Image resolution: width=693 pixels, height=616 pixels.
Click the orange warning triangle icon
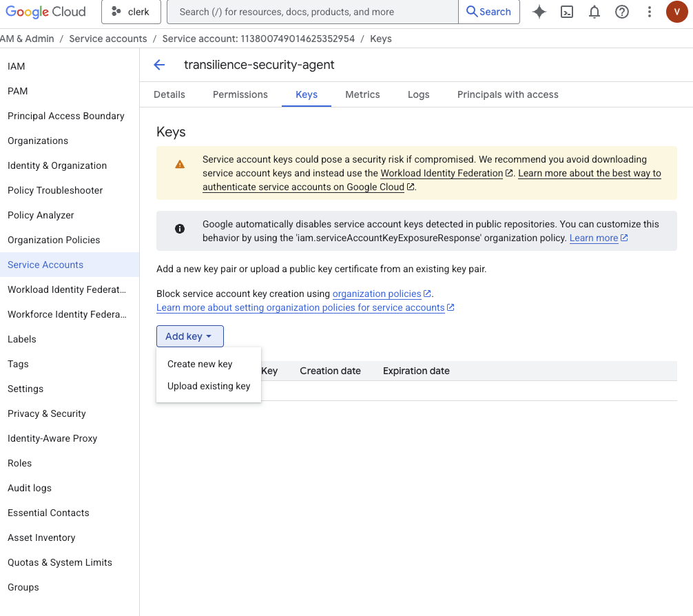pos(180,165)
